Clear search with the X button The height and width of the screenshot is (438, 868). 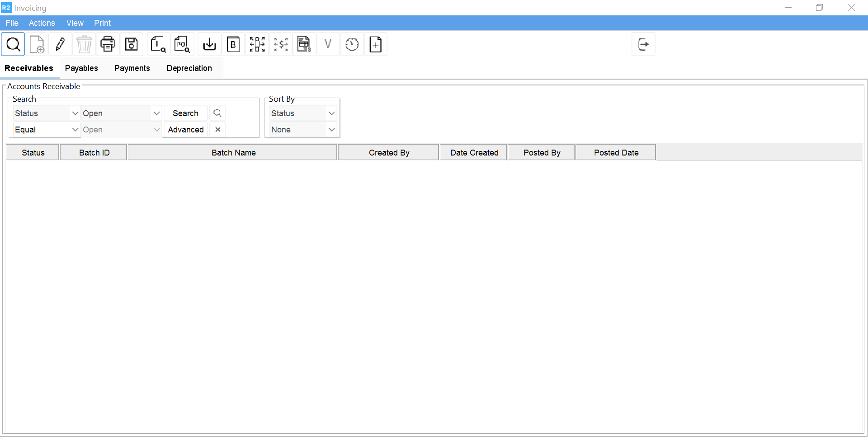pos(218,130)
